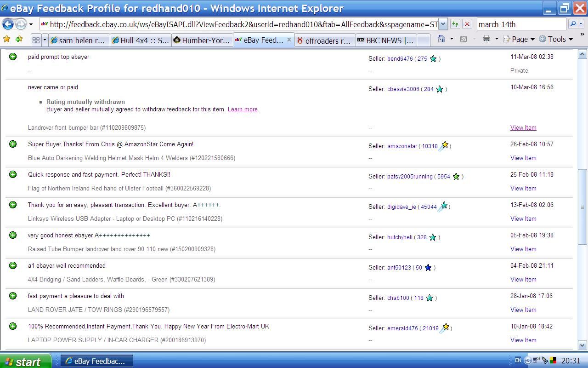
Task: Click View Item for Landrover front bumper bar
Action: click(x=523, y=128)
